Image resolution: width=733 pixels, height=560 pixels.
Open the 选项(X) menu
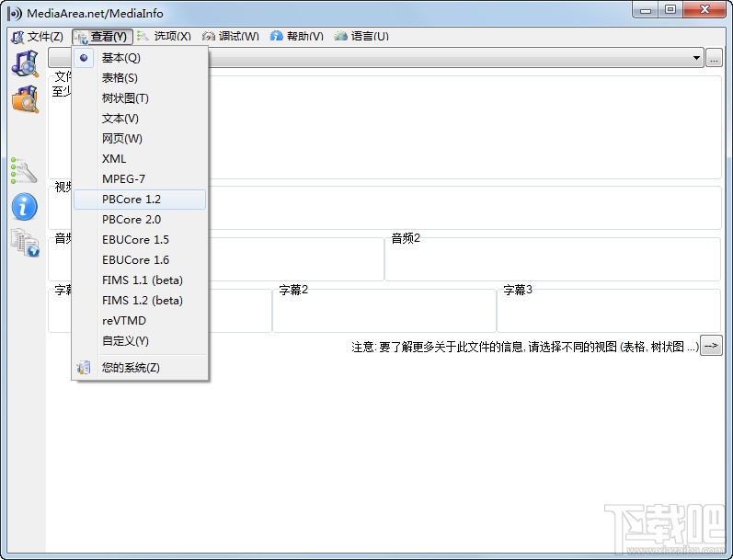(165, 37)
